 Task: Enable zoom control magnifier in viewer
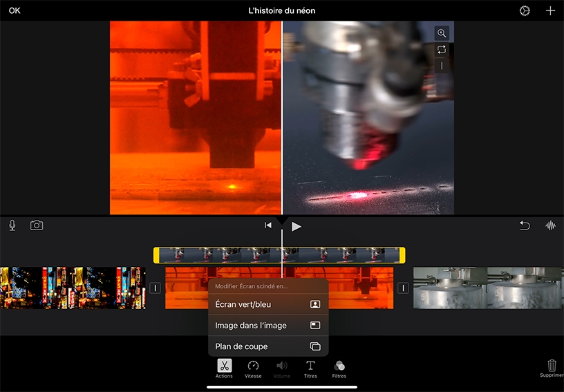442,33
